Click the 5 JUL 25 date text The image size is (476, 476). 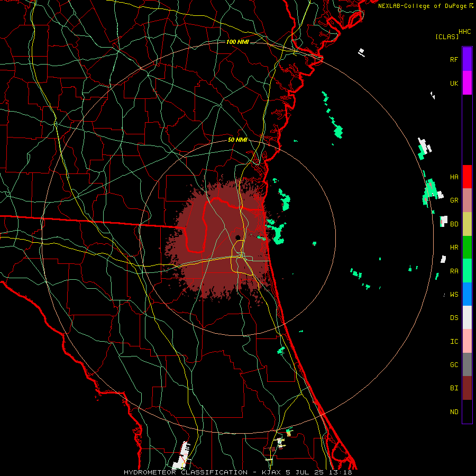[305, 472]
